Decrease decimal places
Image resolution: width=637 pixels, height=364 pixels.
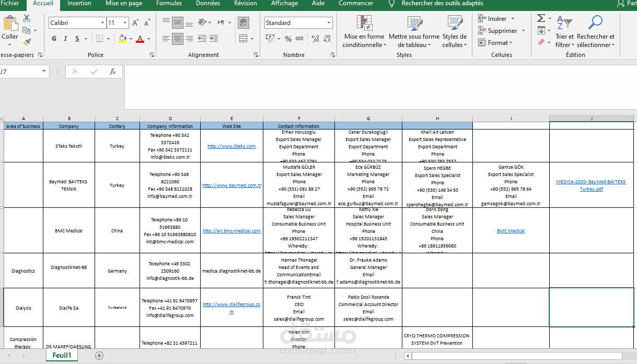(x=328, y=39)
